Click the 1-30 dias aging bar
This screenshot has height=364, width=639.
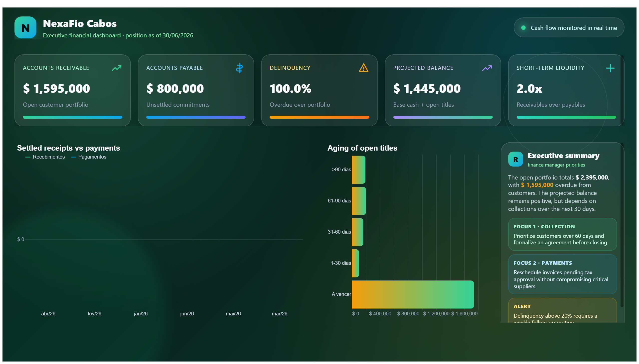[x=355, y=263]
